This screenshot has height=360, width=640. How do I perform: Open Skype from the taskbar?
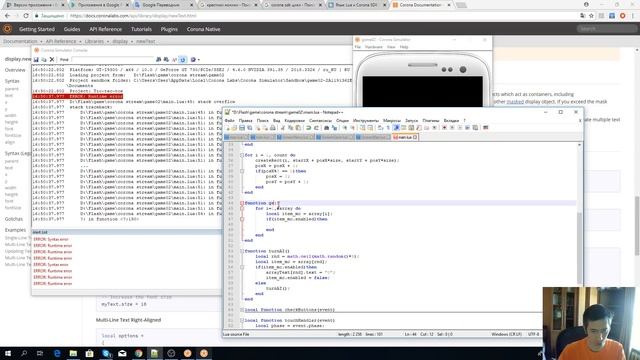coord(107,353)
